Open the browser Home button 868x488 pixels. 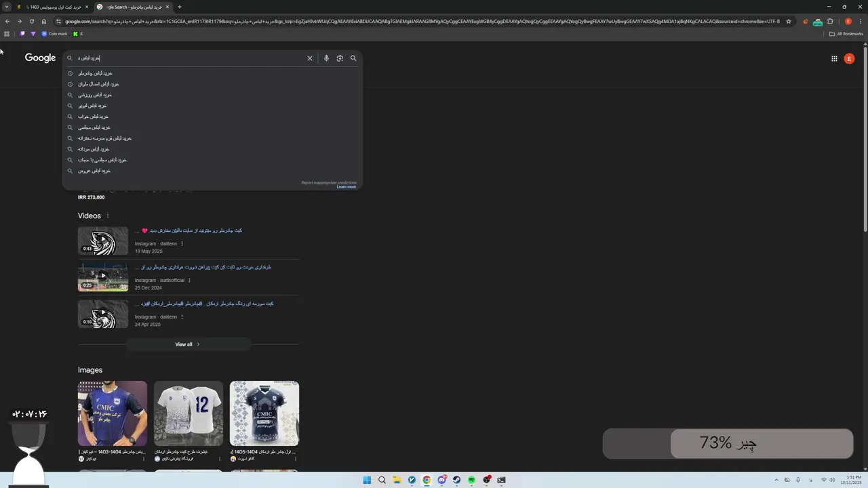(x=44, y=21)
